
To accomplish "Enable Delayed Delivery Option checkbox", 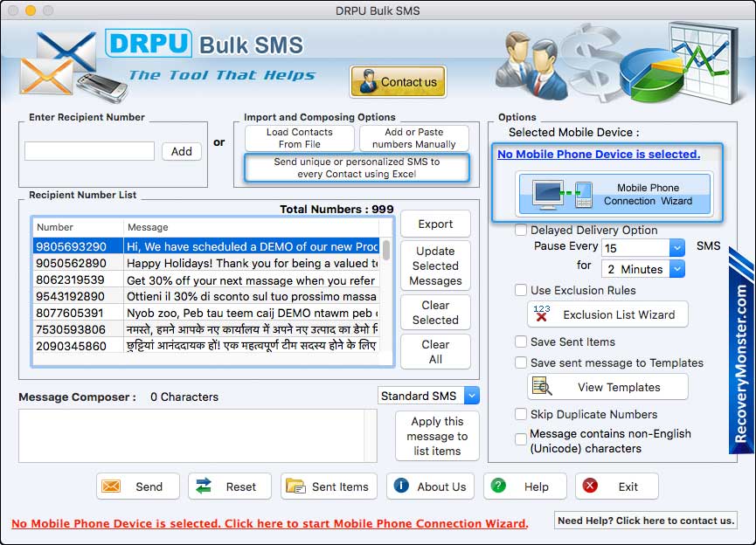I will (x=521, y=230).
